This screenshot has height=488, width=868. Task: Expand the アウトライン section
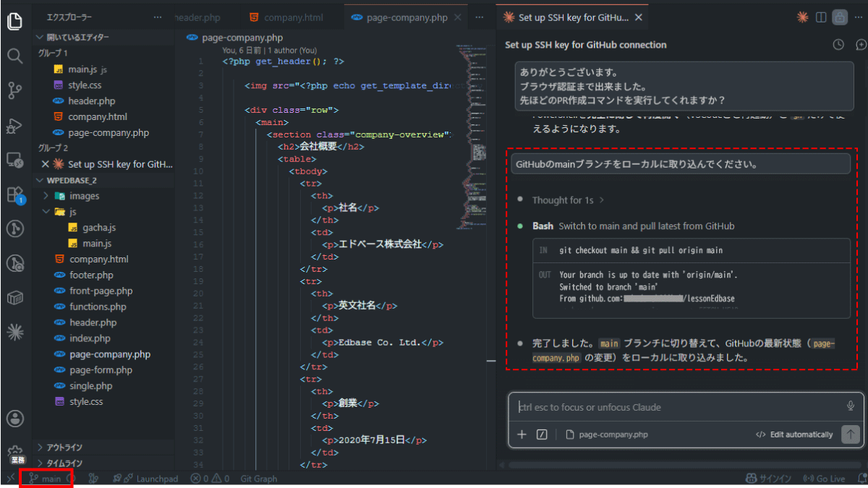[103, 448]
